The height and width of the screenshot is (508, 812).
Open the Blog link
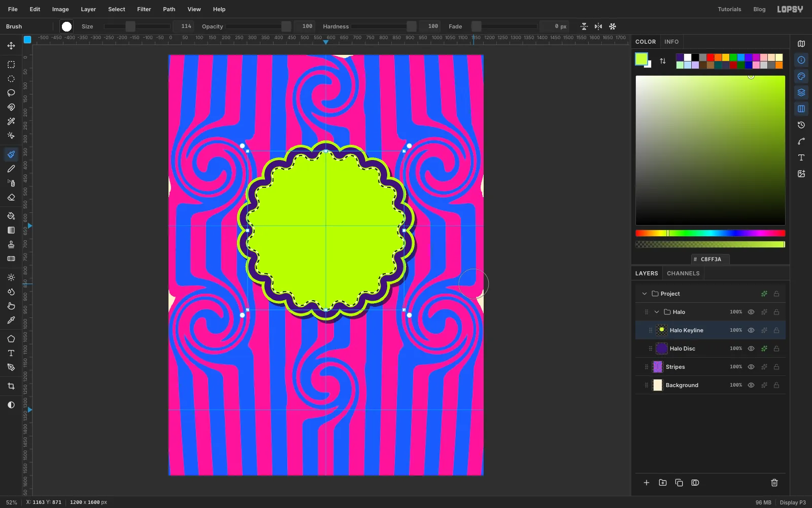point(759,9)
